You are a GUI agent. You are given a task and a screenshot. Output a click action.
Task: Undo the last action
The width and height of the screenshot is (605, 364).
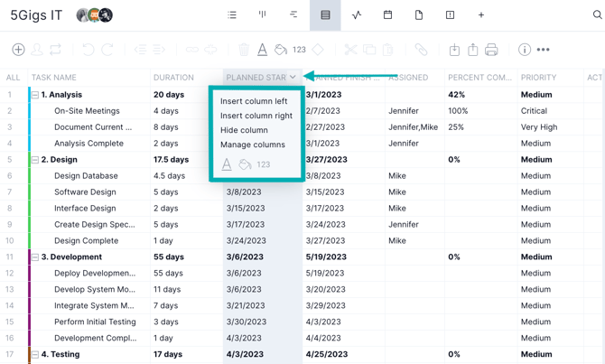click(88, 50)
